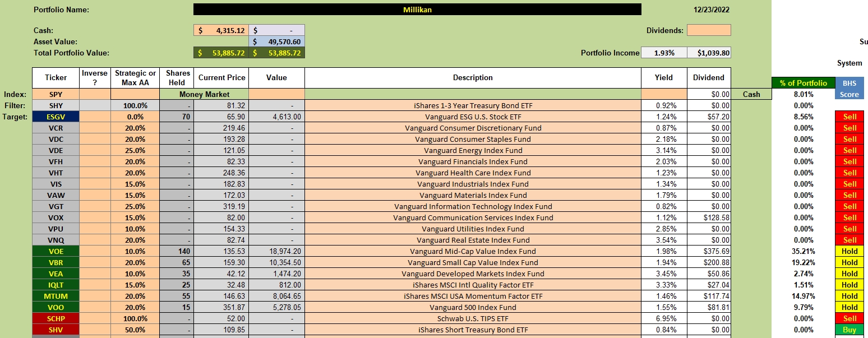
Task: Click the VOX dividend cell $128.58
Action: (x=709, y=217)
